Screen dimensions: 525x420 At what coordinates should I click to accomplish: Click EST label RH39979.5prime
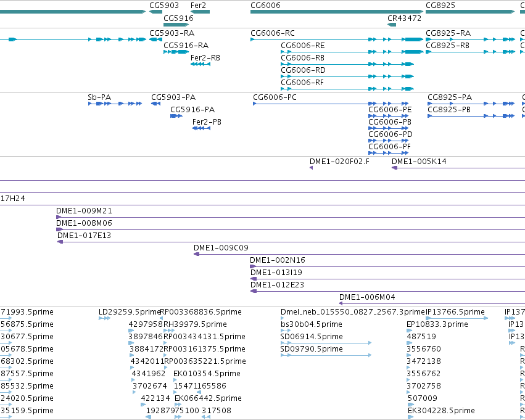click(x=195, y=324)
